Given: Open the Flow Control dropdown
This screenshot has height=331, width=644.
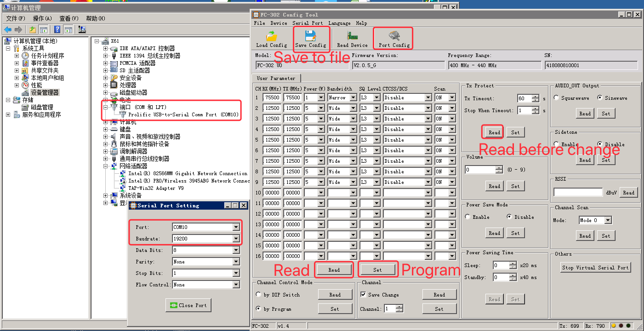Looking at the screenshot, I should (x=236, y=285).
